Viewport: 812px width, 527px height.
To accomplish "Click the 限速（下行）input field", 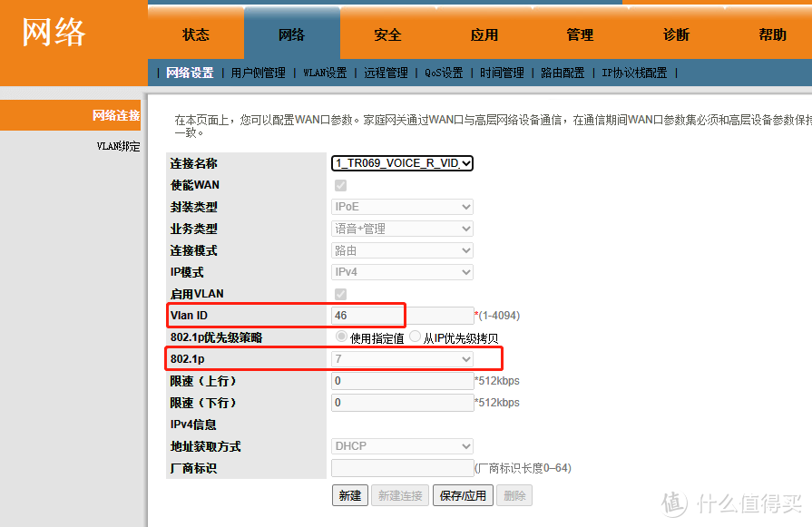I will click(403, 403).
